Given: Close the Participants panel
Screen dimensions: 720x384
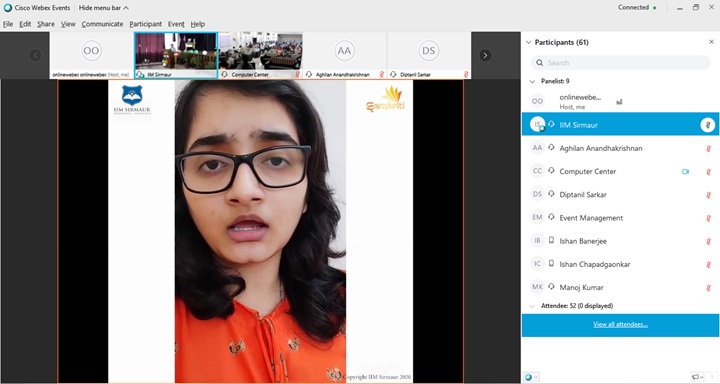Looking at the screenshot, I should point(711,42).
